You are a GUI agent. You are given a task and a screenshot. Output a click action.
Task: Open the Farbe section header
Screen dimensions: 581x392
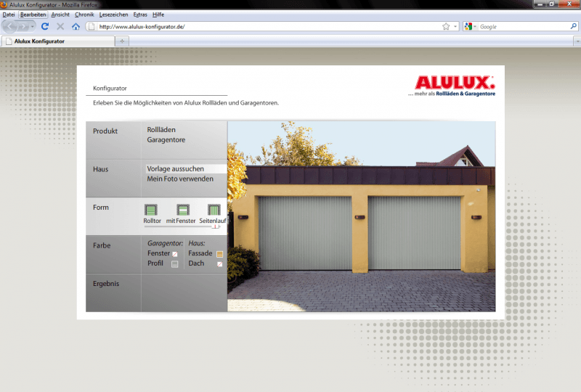click(102, 245)
